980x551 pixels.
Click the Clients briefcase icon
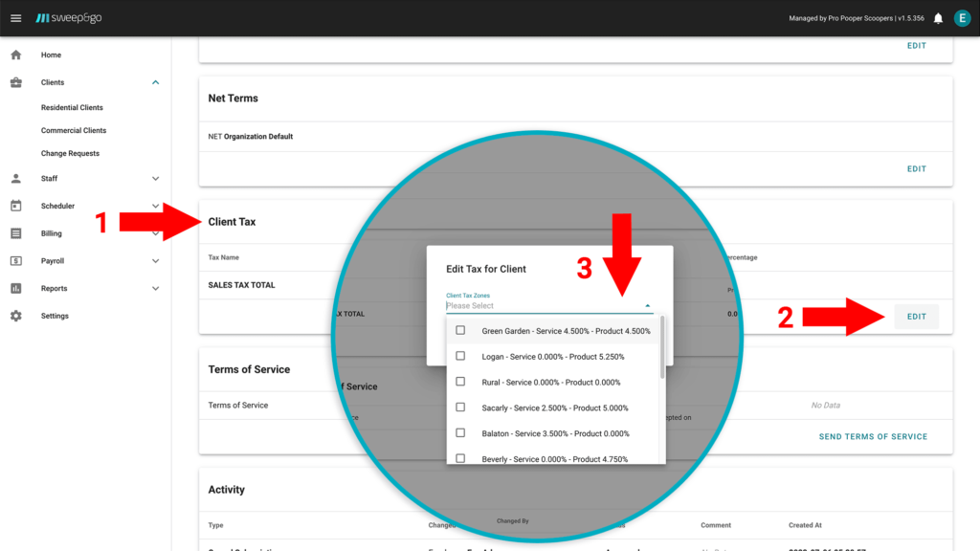(x=16, y=82)
